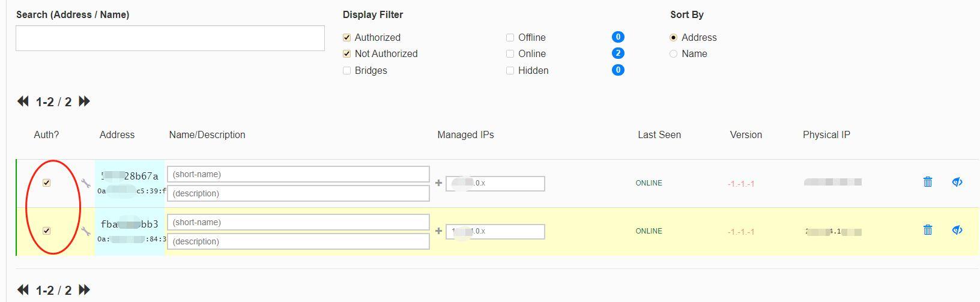Enable the Hidden display filter
980x302 pixels.
pos(510,71)
